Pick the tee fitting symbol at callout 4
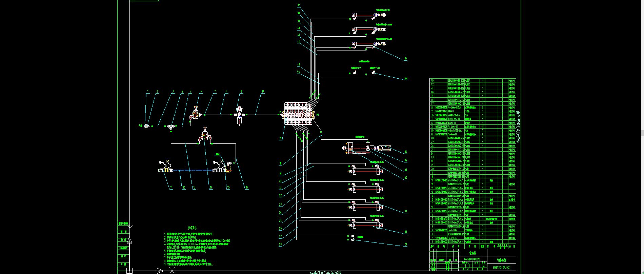 pyautogui.click(x=171, y=126)
